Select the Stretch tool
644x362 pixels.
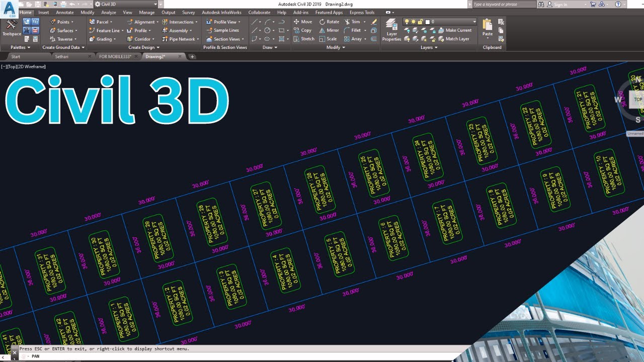304,39
